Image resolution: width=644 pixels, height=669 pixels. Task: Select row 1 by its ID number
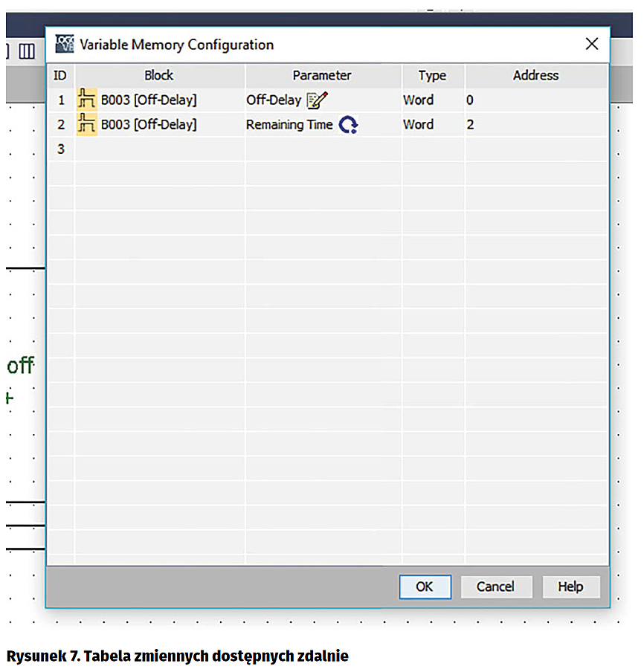click(x=61, y=100)
